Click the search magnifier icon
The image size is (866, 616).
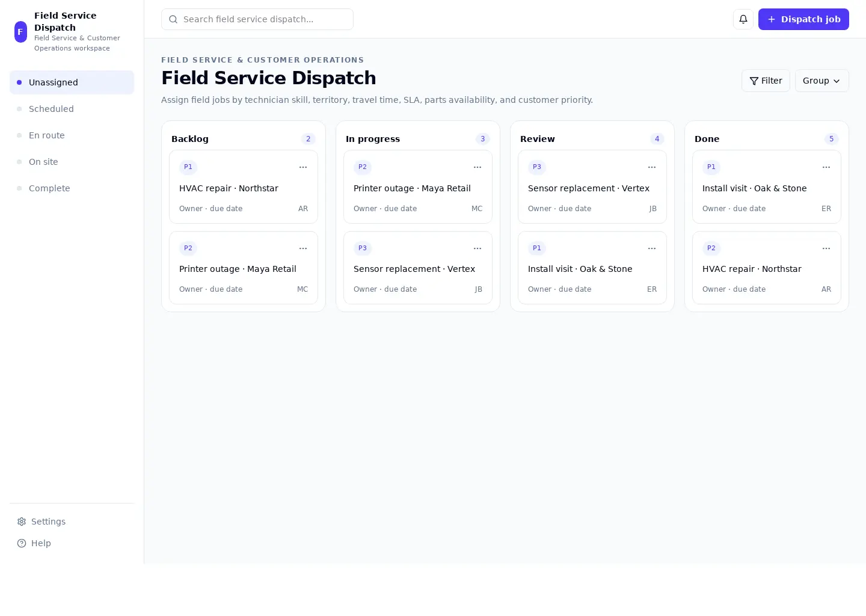click(x=173, y=19)
